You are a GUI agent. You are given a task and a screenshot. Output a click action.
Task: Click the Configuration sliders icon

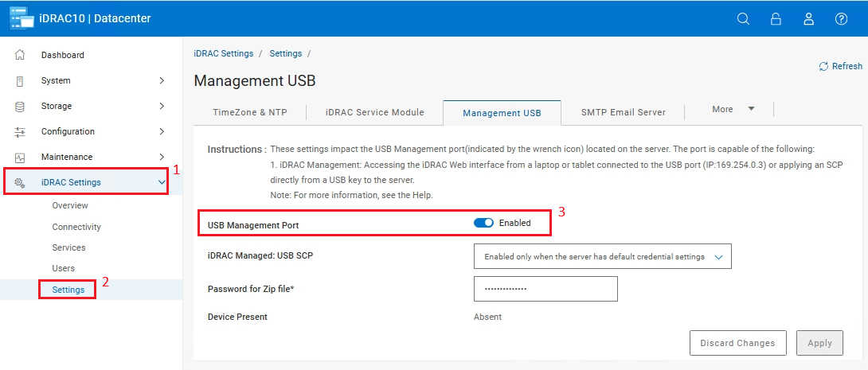coord(19,131)
